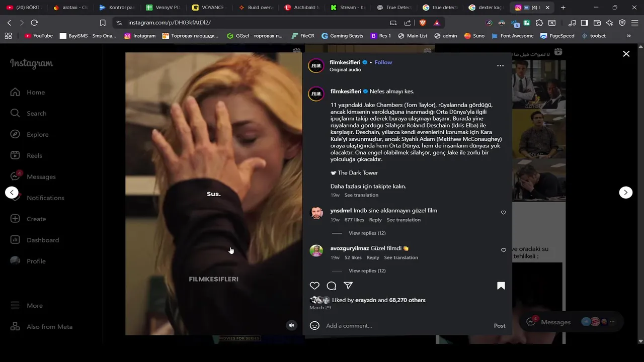This screenshot has height=362, width=644.
Task: Open YouTube bookmark in bookmarks bar
Action: click(39, 36)
